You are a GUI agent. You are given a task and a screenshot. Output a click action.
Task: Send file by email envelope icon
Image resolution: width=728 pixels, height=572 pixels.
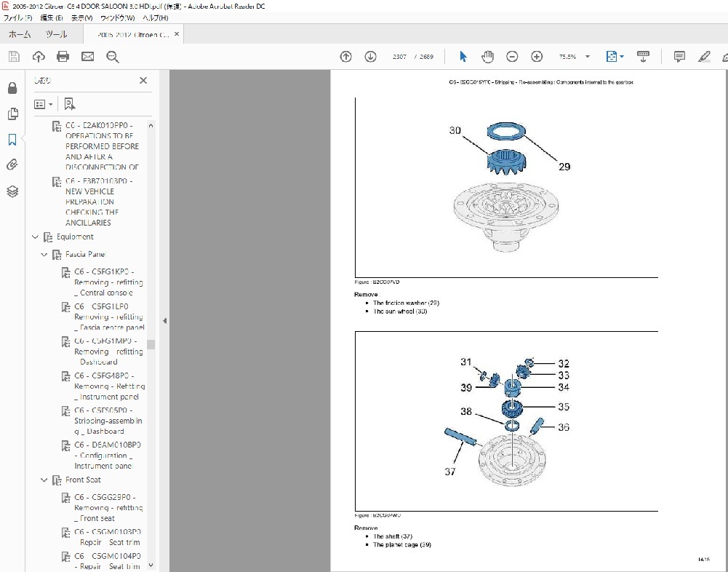coord(88,57)
